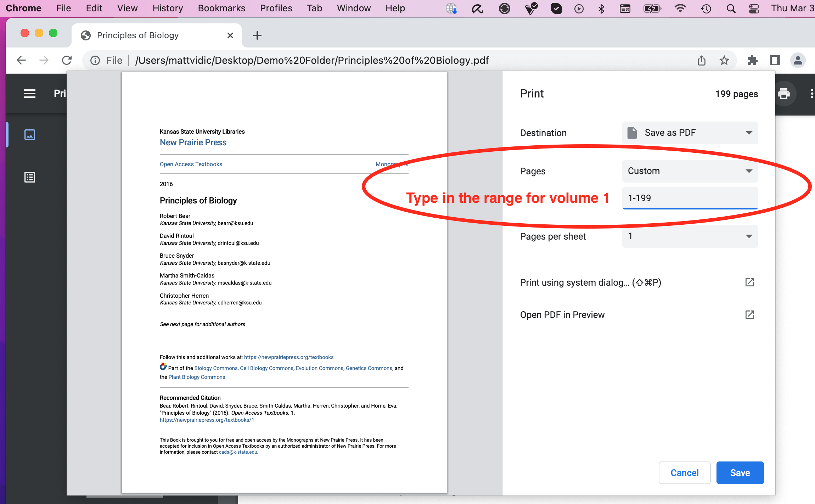The width and height of the screenshot is (815, 504).
Task: Click the PDF viewer print icon
Action: point(783,94)
